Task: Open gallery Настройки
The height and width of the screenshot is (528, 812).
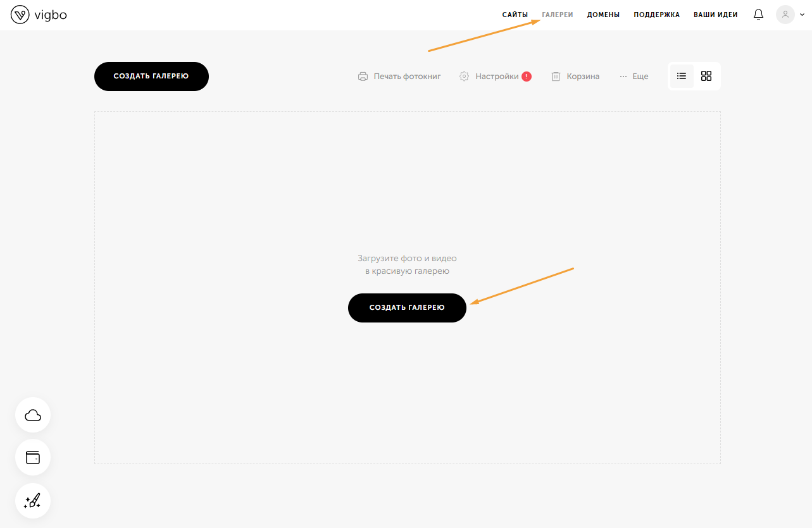Action: tap(489, 77)
